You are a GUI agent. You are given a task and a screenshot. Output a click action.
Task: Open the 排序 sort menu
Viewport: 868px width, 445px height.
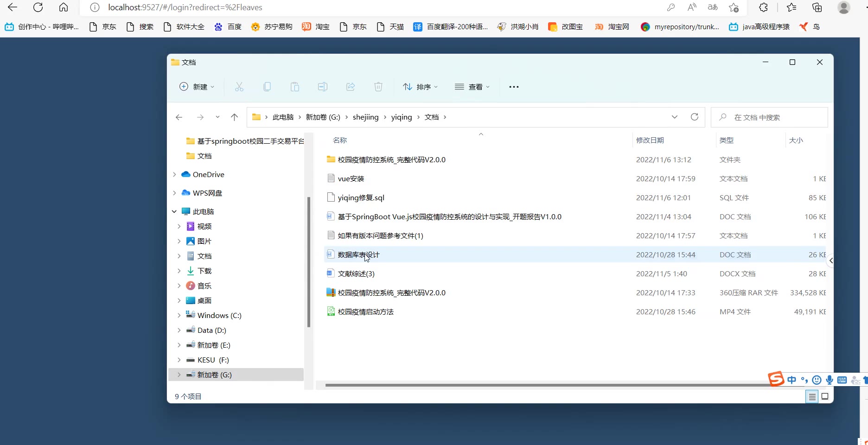[420, 87]
